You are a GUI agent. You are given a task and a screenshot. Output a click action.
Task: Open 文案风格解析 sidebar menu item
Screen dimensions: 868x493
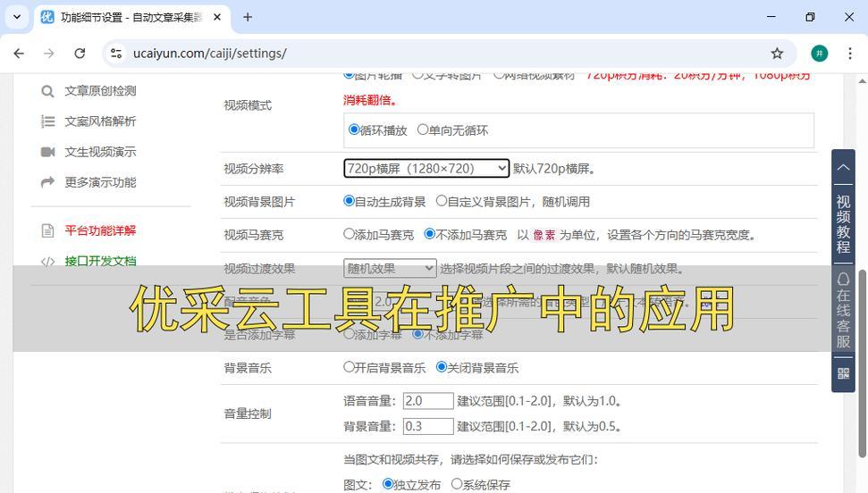coord(100,121)
